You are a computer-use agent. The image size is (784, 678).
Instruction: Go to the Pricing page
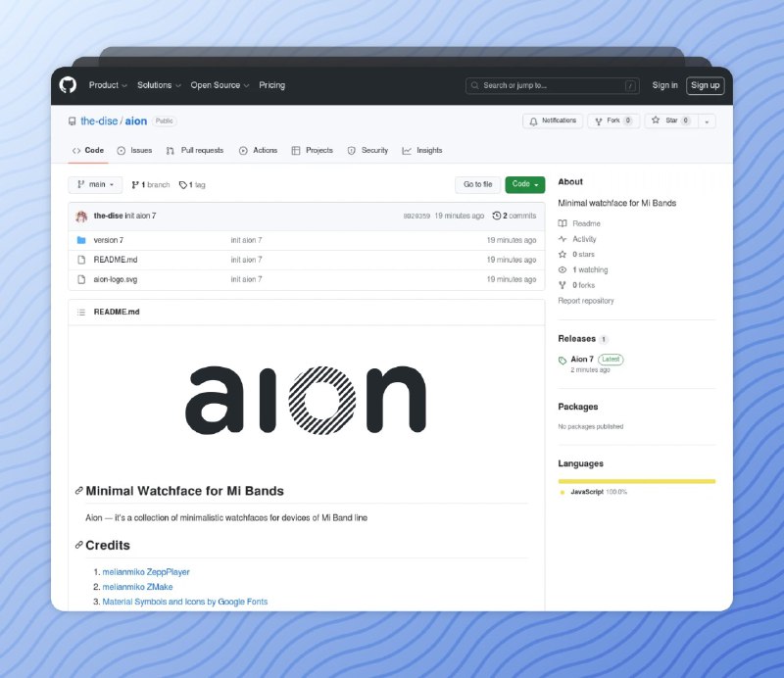click(272, 85)
